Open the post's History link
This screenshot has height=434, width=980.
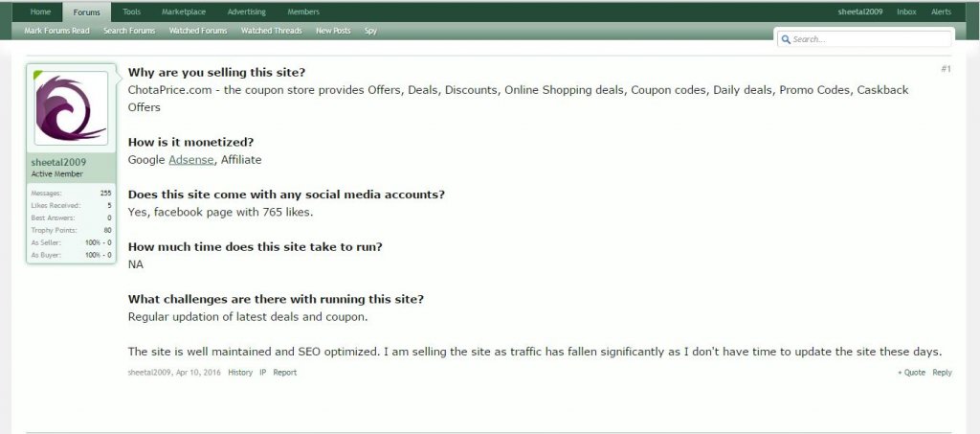(x=240, y=373)
